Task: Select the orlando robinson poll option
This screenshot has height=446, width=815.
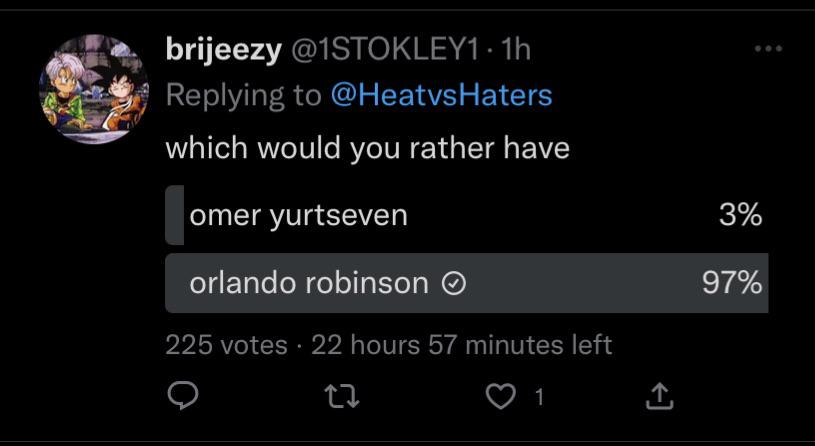Action: 309,284
